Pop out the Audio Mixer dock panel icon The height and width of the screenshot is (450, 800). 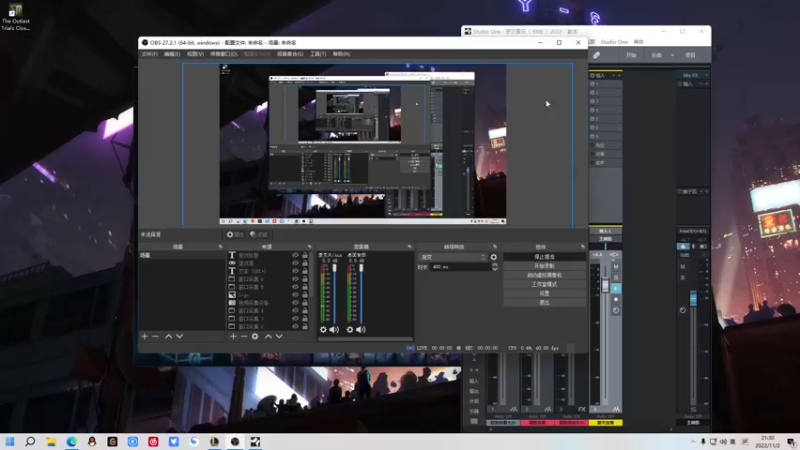coord(409,247)
